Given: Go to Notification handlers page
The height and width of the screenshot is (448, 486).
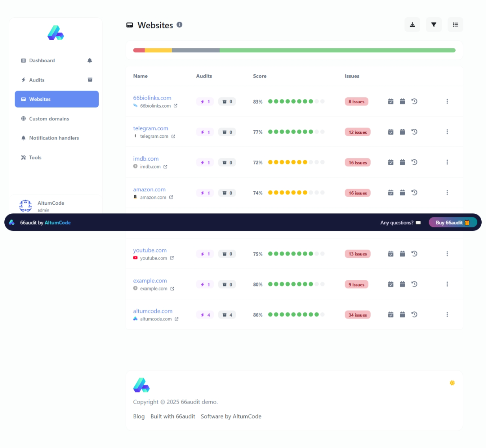Looking at the screenshot, I should 54,138.
